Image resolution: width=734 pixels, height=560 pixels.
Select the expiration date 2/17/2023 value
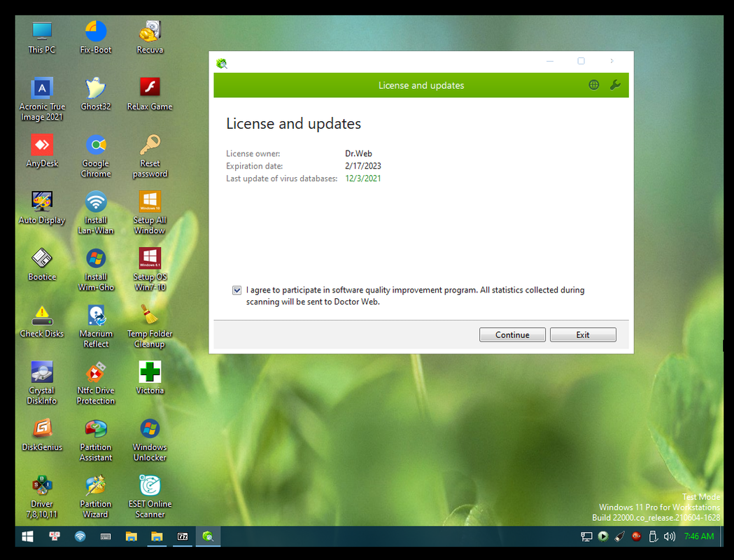click(362, 166)
